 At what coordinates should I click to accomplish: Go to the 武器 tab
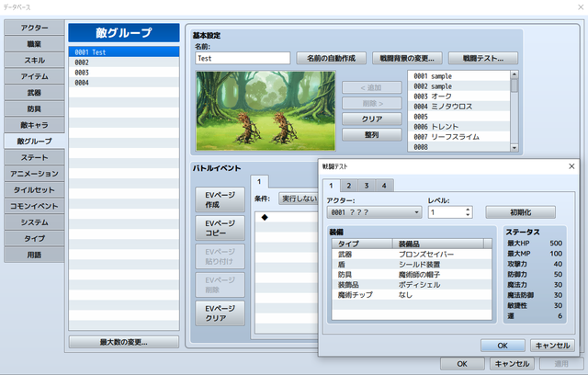[x=34, y=93]
